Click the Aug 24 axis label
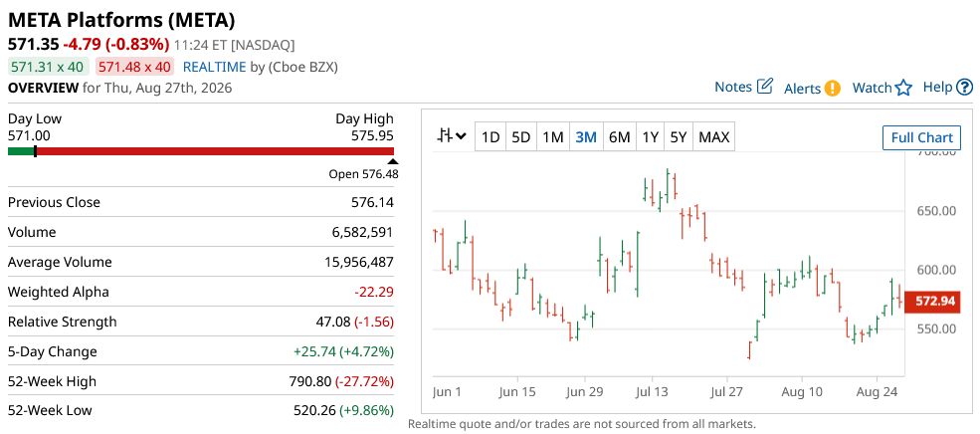Image resolution: width=980 pixels, height=434 pixels. click(877, 392)
